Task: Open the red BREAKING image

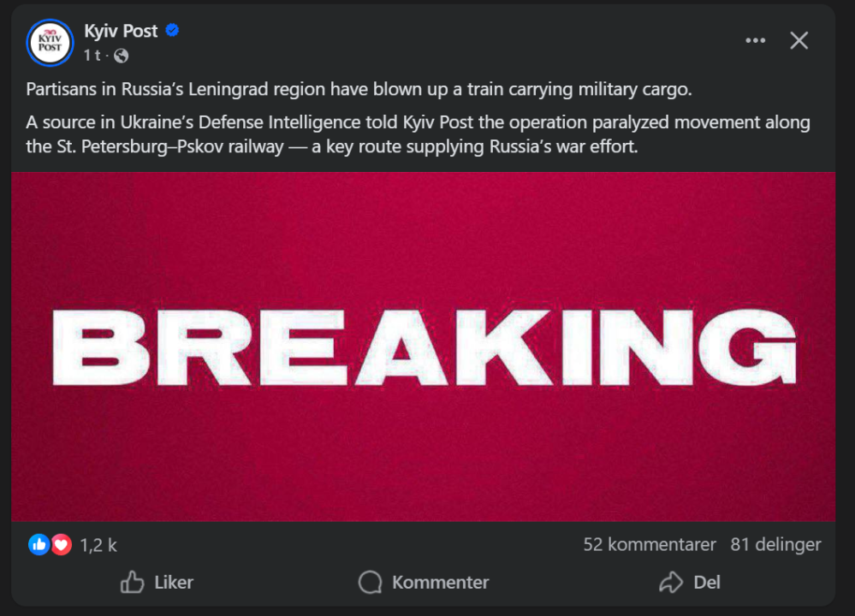Action: [x=423, y=346]
